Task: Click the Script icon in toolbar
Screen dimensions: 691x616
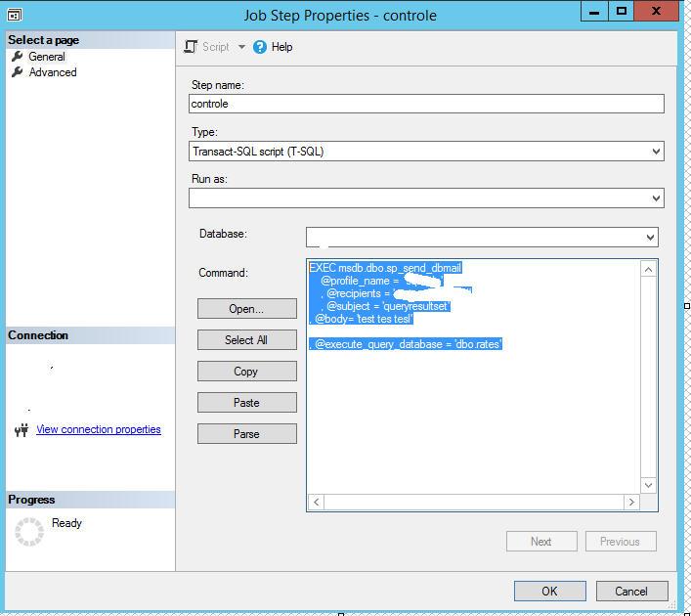Action: (191, 47)
